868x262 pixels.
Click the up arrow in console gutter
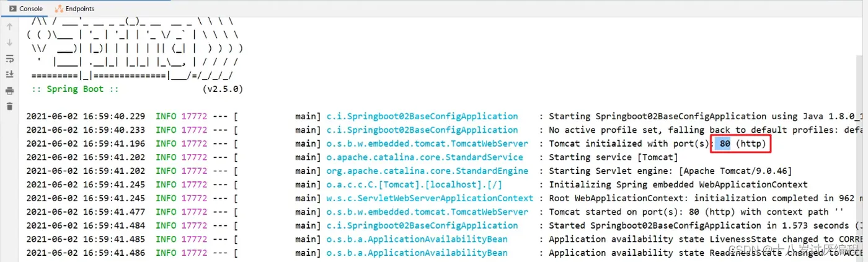(9, 27)
